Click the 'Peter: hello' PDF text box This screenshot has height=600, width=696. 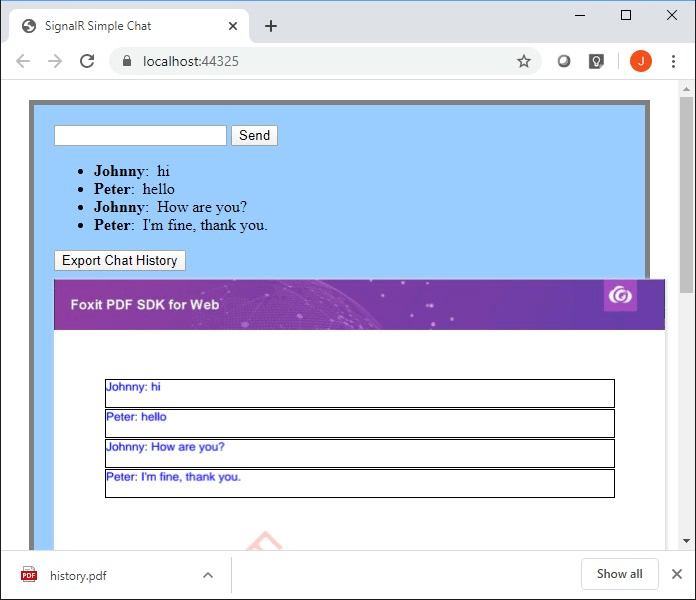point(360,423)
